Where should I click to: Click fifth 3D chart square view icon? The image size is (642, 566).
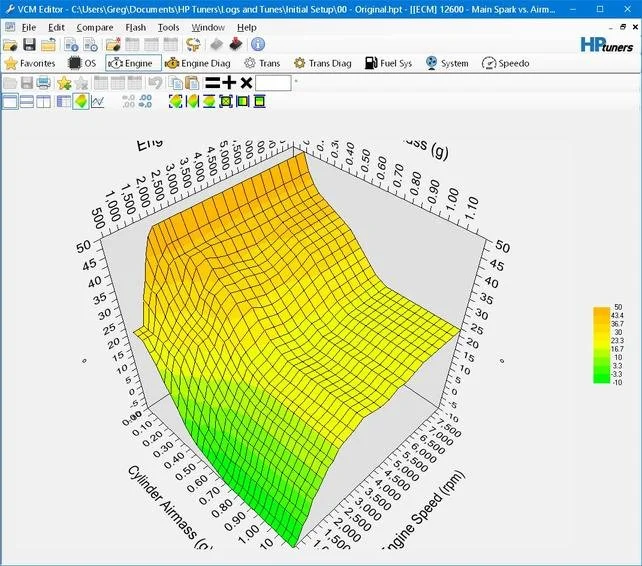click(242, 102)
